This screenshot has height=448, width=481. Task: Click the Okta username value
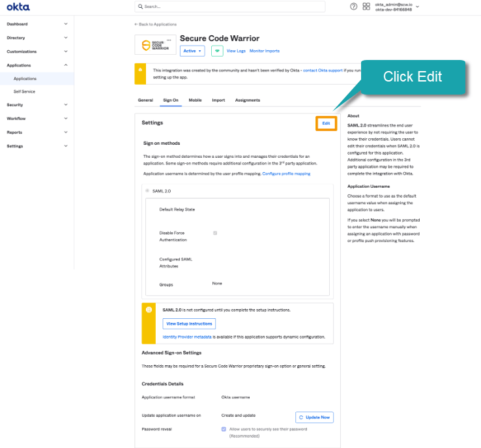coord(235,397)
